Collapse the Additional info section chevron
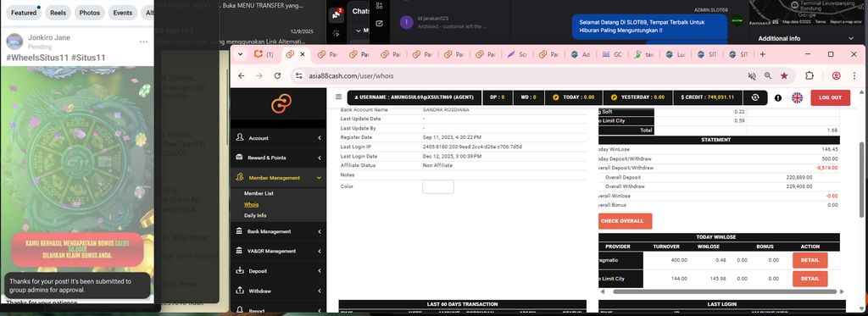Viewport: 868px width, 316px height. point(851,38)
